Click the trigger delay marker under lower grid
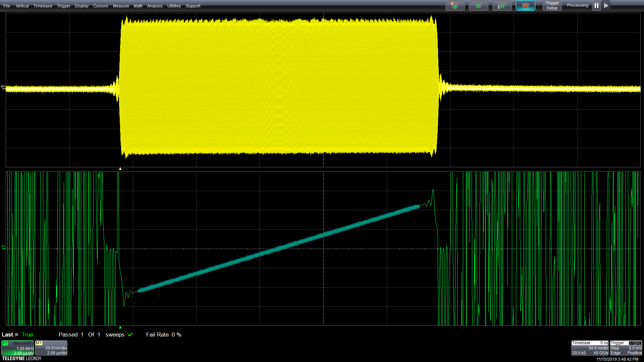Screen dimensions: 644x362 (120, 327)
